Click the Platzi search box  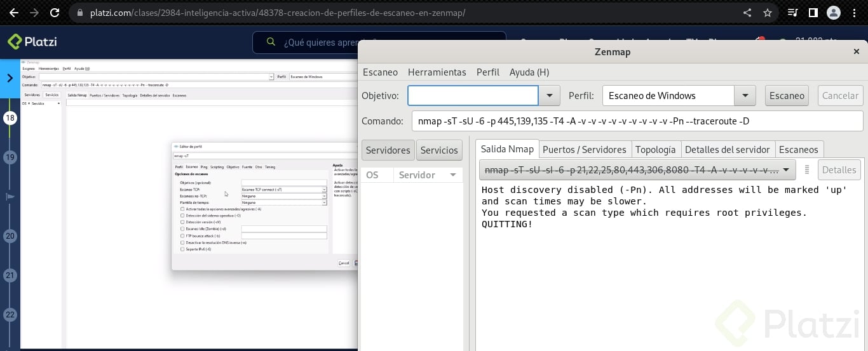379,43
